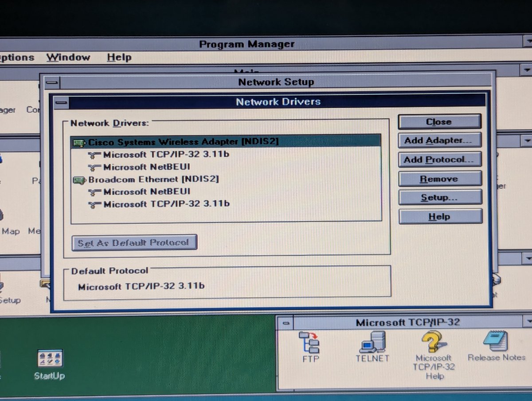This screenshot has width=532, height=401.
Task: Click the Program Manager title bar
Action: point(262,44)
